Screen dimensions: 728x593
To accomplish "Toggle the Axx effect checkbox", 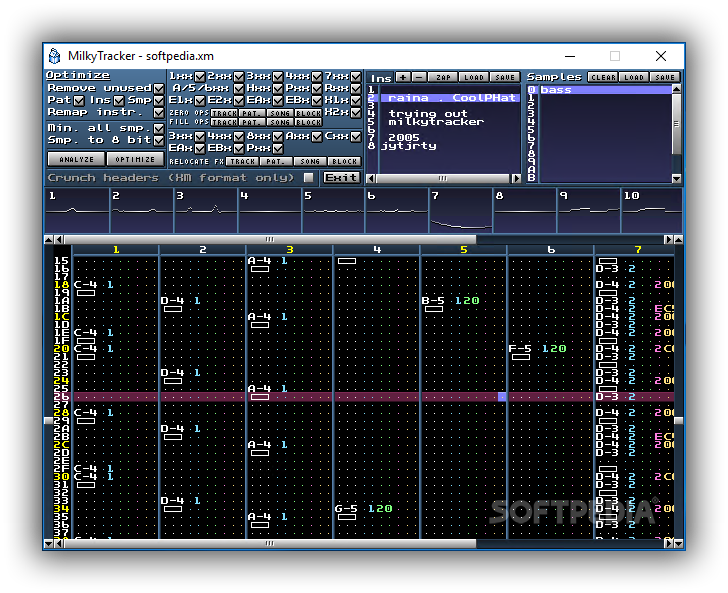I will (317, 137).
